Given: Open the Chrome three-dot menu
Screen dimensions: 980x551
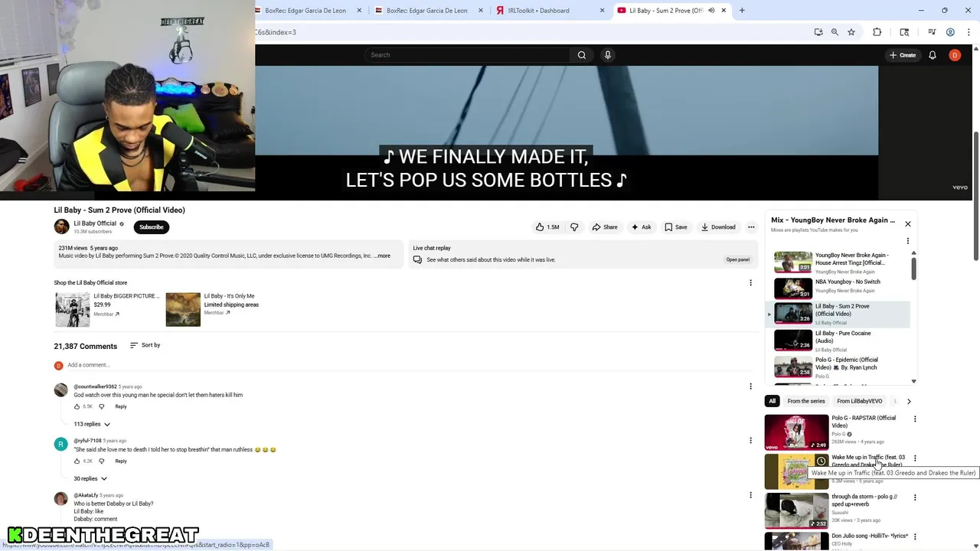Looking at the screenshot, I should coord(968,32).
